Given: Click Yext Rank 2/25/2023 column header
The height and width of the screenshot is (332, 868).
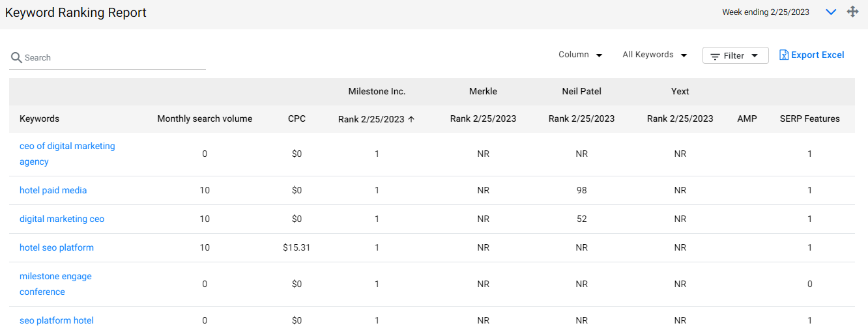Looking at the screenshot, I should click(680, 119).
